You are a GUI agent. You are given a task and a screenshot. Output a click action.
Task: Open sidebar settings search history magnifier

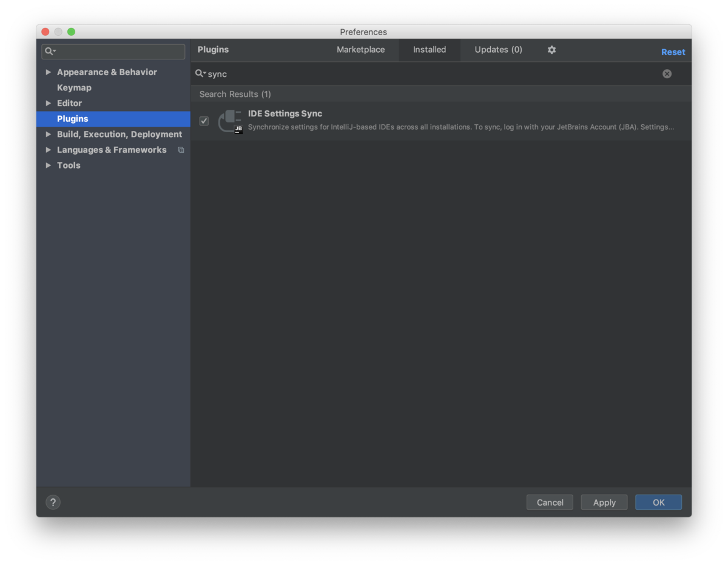point(50,52)
